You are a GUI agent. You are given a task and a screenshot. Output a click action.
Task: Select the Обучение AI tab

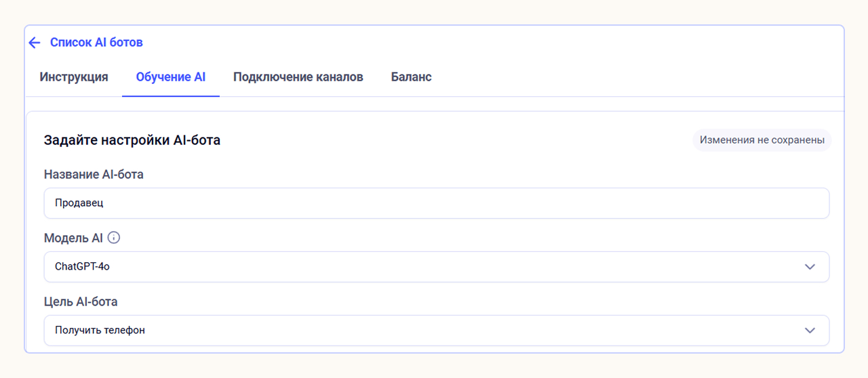point(171,77)
